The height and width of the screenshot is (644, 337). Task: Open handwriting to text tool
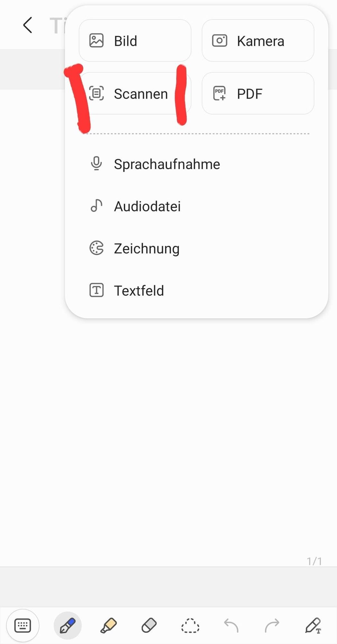[313, 626]
